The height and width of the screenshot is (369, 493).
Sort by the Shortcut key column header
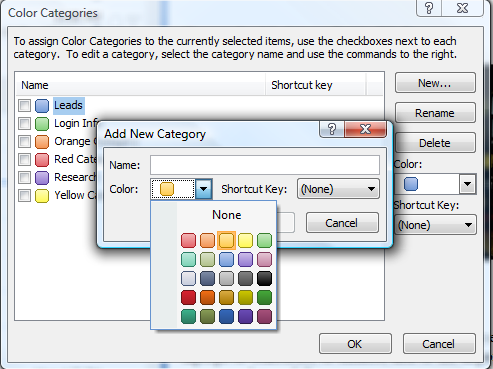click(x=302, y=85)
